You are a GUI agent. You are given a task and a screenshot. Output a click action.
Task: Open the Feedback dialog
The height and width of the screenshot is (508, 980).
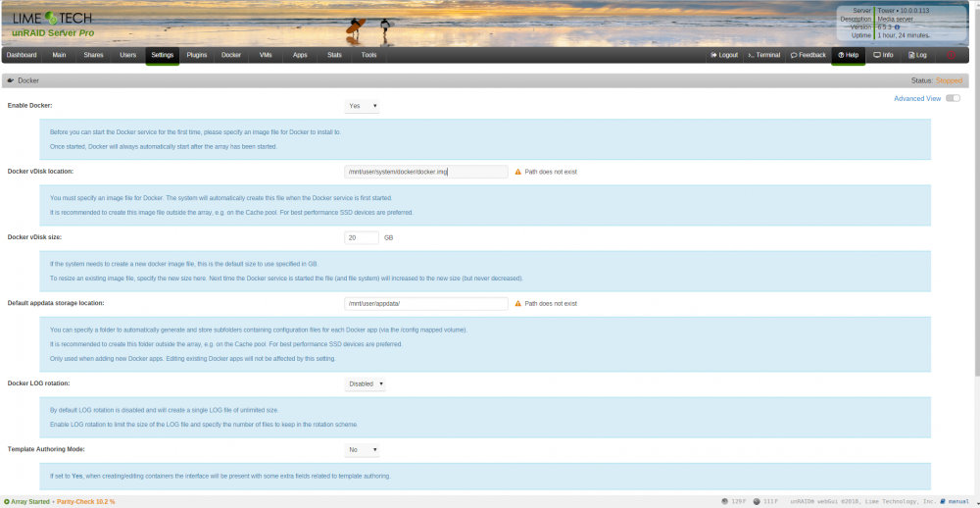tap(808, 55)
